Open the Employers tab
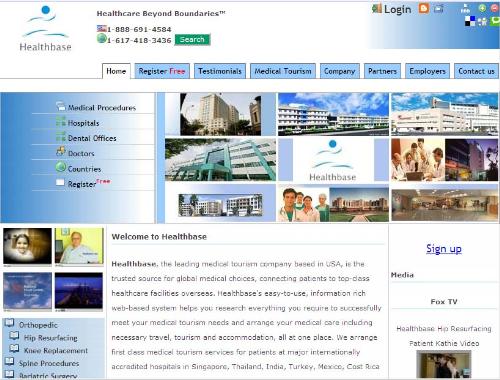Image resolution: width=500 pixels, height=380 pixels. [x=427, y=71]
